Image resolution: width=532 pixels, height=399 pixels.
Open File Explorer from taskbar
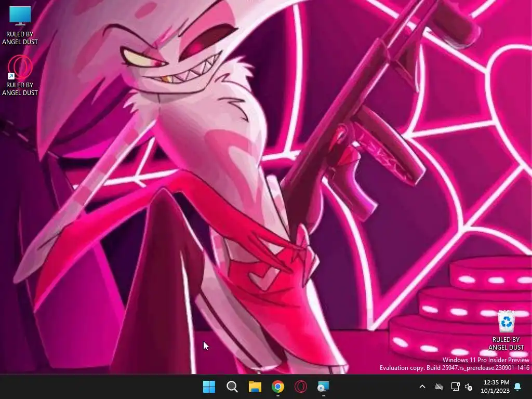(x=255, y=387)
